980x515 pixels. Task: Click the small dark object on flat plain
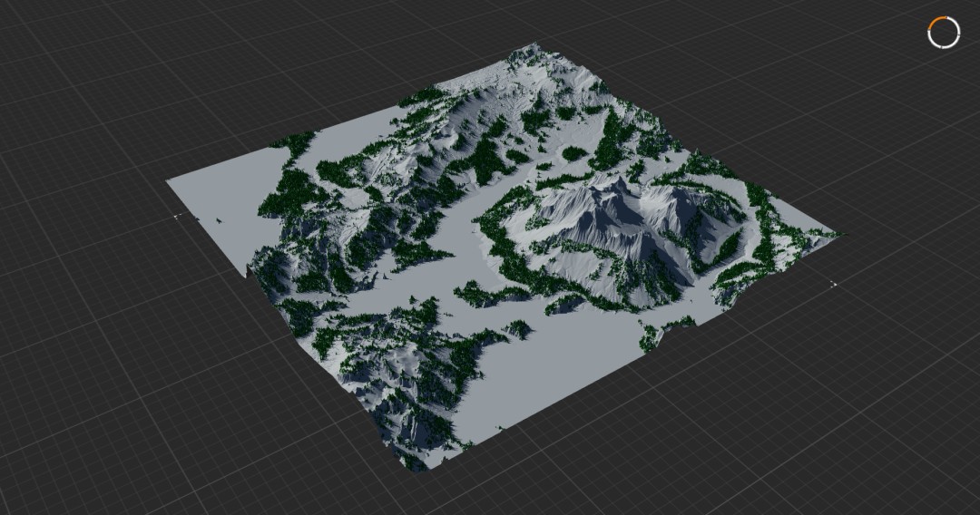coord(219,219)
